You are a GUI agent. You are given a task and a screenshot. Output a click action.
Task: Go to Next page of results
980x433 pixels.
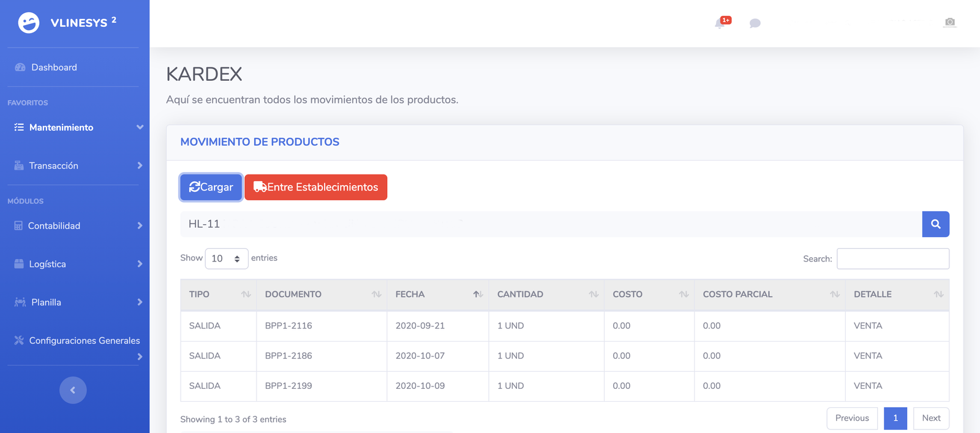(930, 418)
